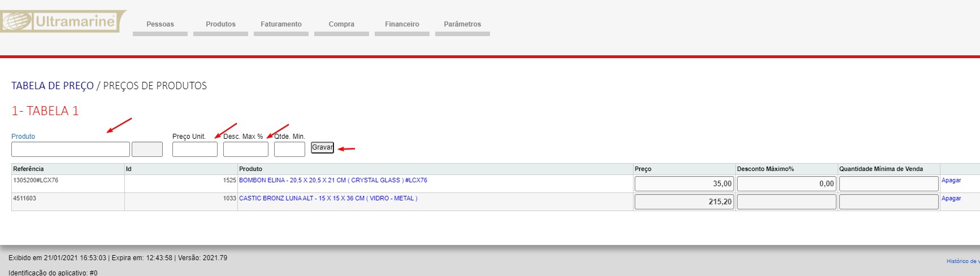Click the Ultramarine logo
This screenshot has width=980, height=276.
[x=62, y=21]
